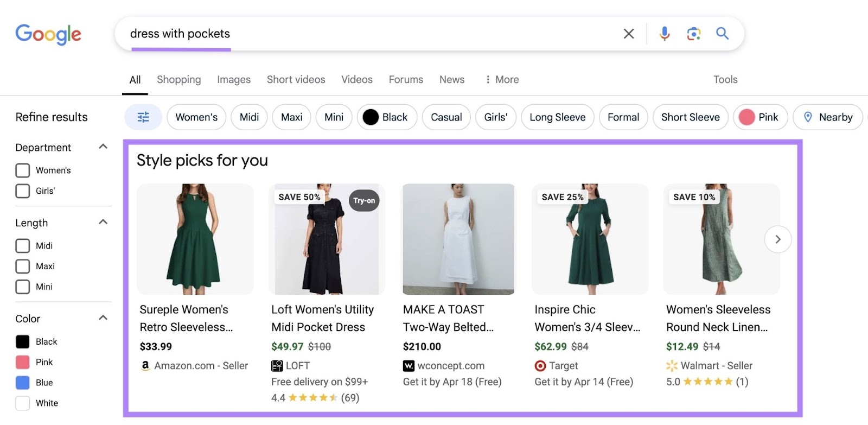Pick the Blue color swatch filter

coord(23,383)
